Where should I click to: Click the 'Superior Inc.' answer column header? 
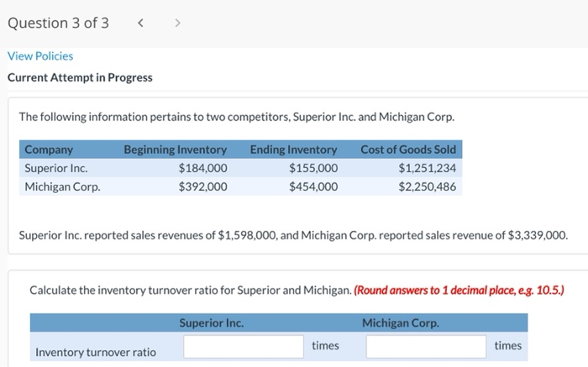[x=212, y=322]
